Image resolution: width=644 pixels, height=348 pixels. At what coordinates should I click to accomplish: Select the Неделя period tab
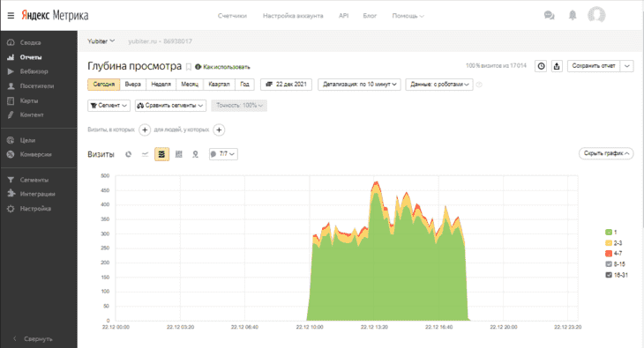[161, 84]
